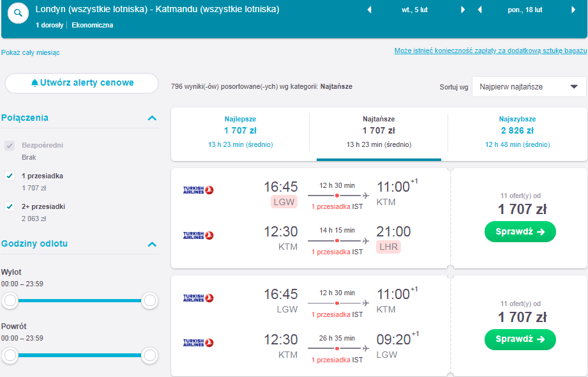Collapse the Połączenia filter section
This screenshot has height=377, width=588.
click(x=152, y=118)
